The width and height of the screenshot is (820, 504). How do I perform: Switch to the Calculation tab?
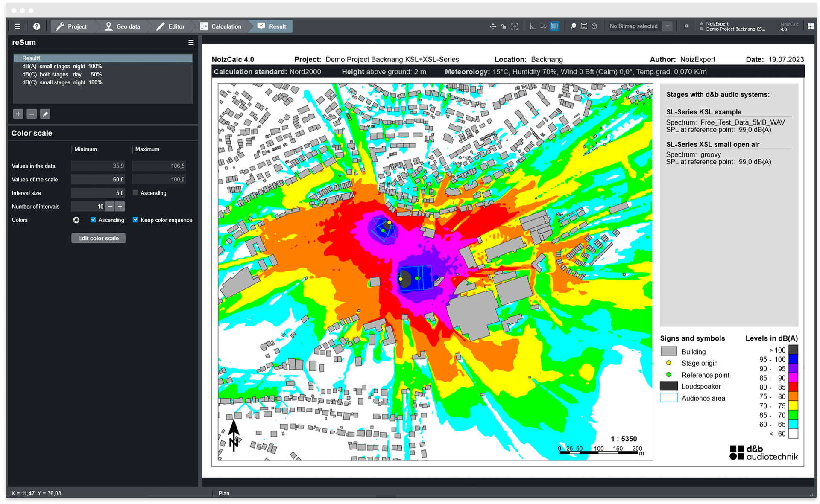pyautogui.click(x=221, y=26)
